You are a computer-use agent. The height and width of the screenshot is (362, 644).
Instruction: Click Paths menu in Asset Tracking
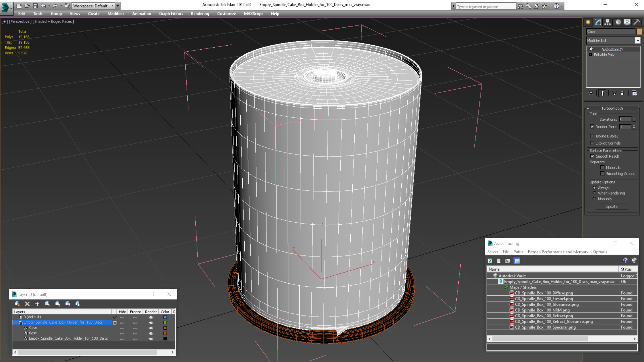[518, 252]
